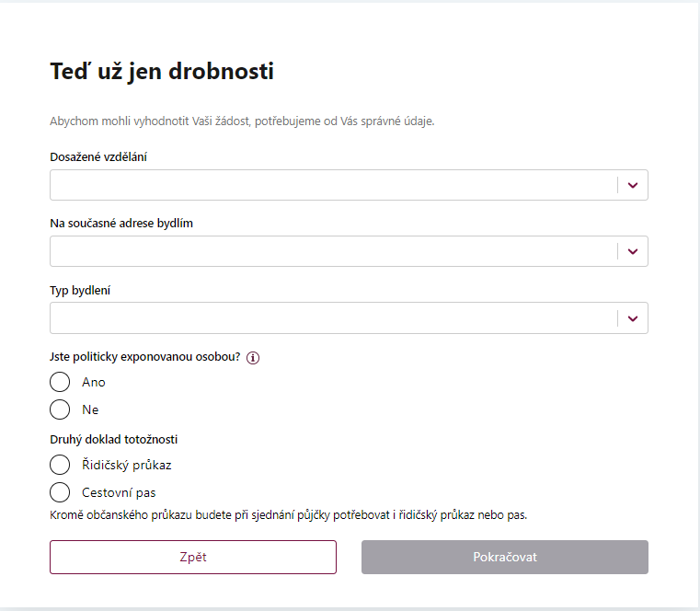Viewport: 700px width, 611px height.
Task: Open the Na současné adrese bydlím select field
Action: (349, 251)
